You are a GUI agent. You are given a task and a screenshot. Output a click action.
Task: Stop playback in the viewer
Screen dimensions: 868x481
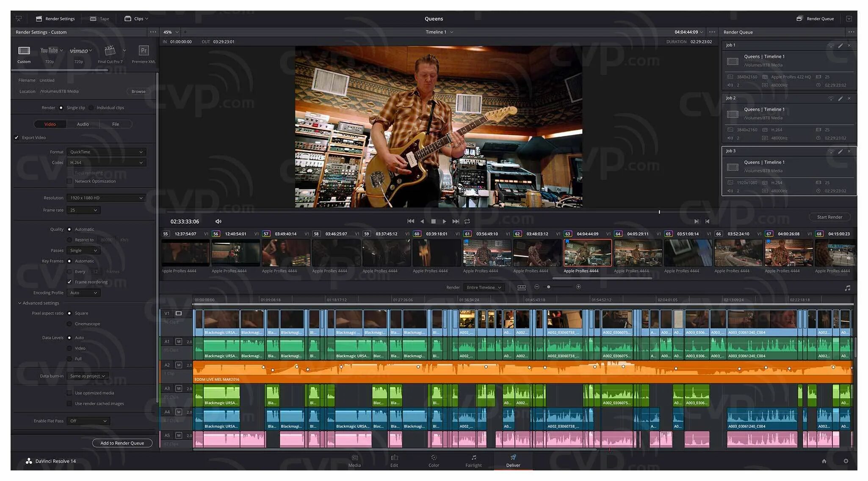click(433, 221)
